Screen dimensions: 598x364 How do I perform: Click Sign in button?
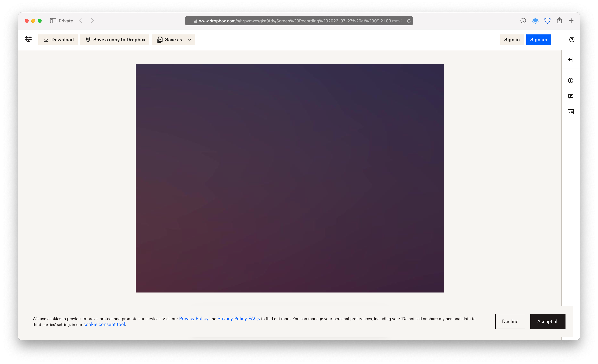512,39
